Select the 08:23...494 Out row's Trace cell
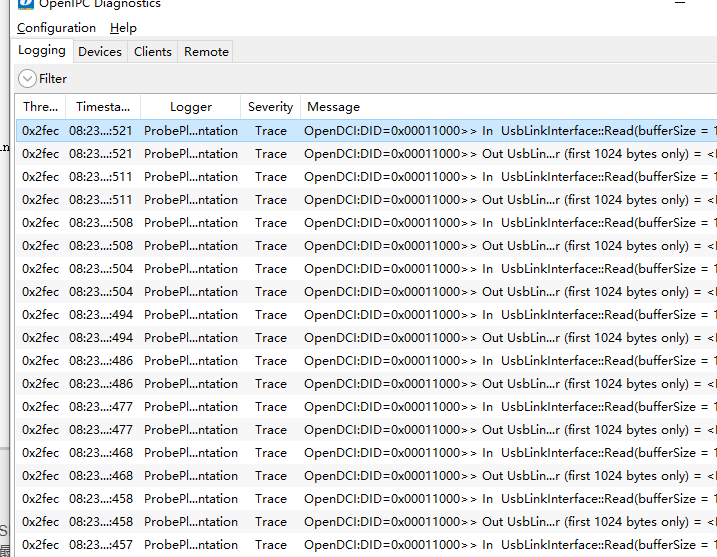717x557 pixels. point(271,338)
